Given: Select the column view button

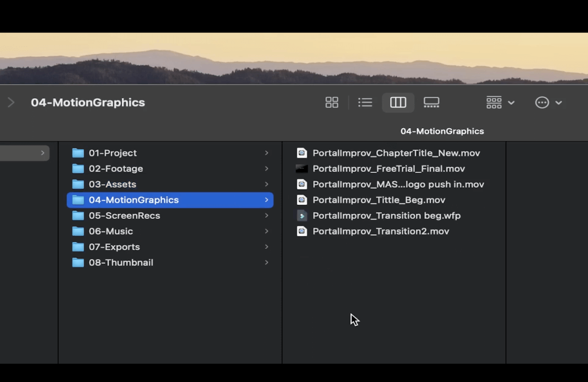Looking at the screenshot, I should coord(398,102).
